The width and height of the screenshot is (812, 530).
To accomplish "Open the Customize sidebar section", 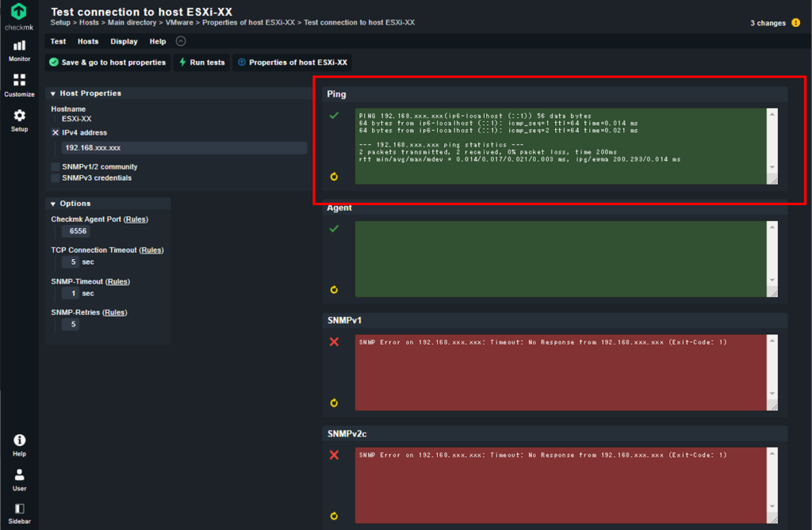I will 19,86.
